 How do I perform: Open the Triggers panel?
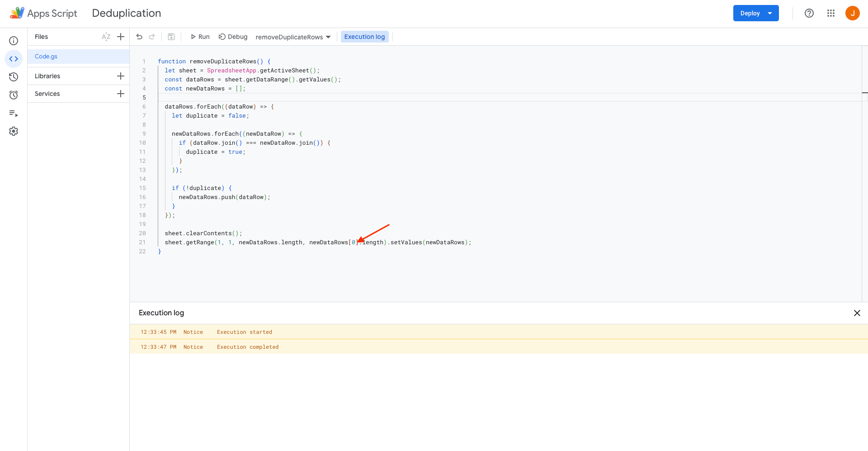[14, 95]
